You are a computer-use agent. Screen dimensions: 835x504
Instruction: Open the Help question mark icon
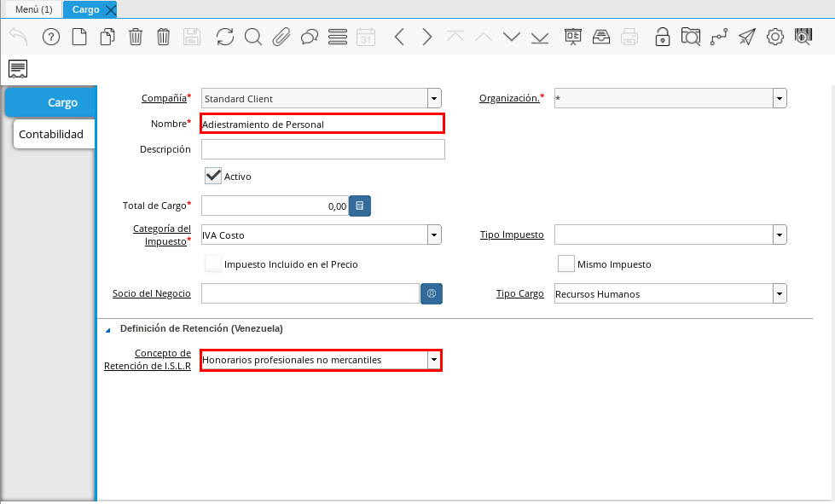pyautogui.click(x=51, y=37)
